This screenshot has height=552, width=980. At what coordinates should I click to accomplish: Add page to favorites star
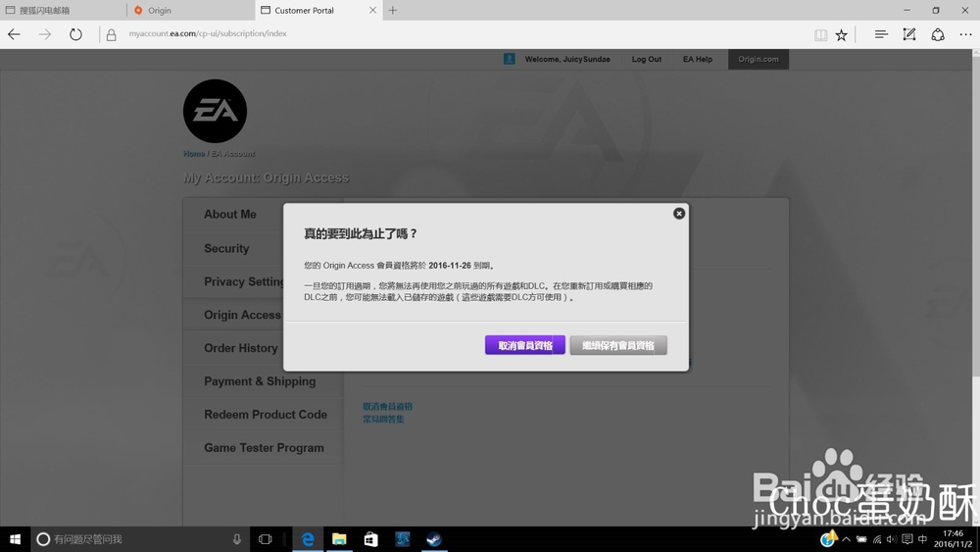pyautogui.click(x=841, y=35)
